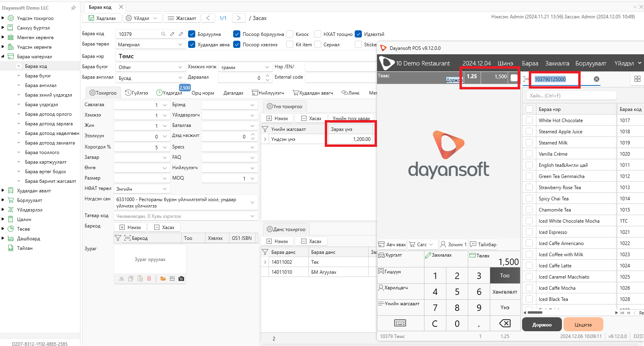
Task: Click the delete trash icon under Зураг
Action: tap(149, 279)
